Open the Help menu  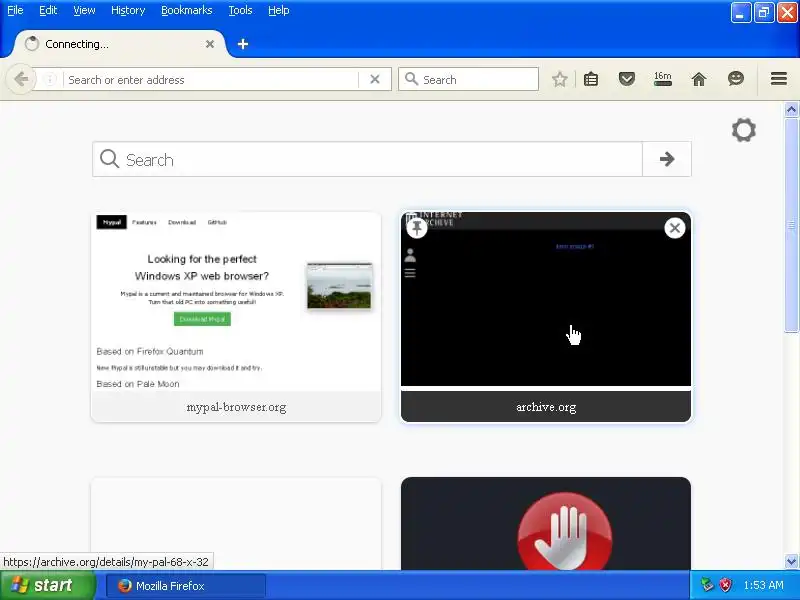coord(279,10)
